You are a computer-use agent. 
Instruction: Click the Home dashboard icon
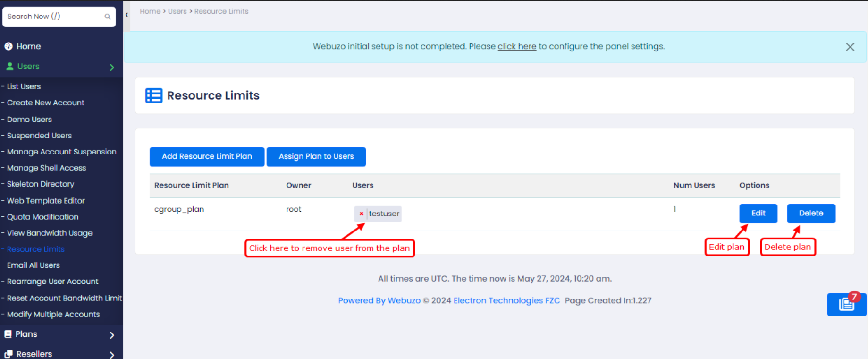tap(8, 46)
